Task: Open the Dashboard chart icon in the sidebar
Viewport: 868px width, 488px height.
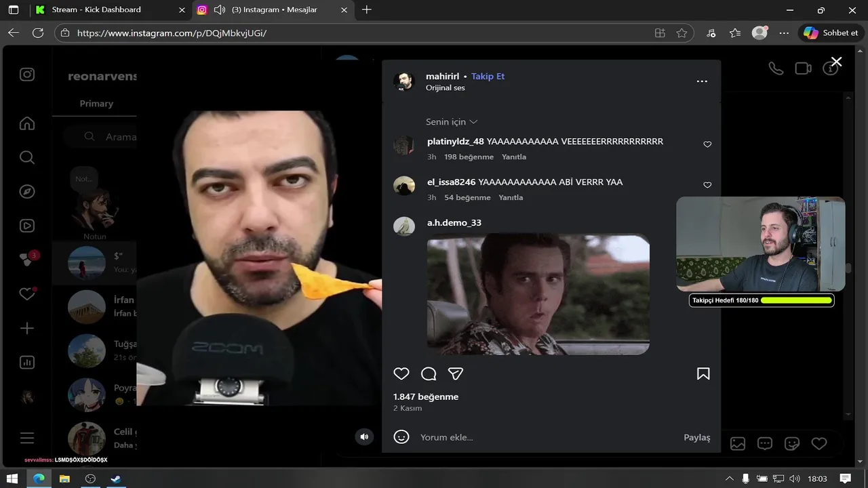Action: click(x=27, y=363)
